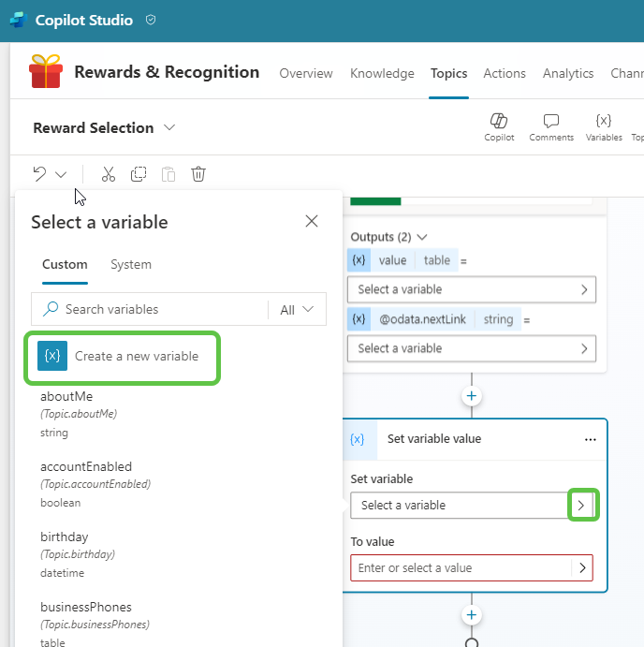
Task: Open the Copilot panel icon
Action: pyautogui.click(x=499, y=126)
